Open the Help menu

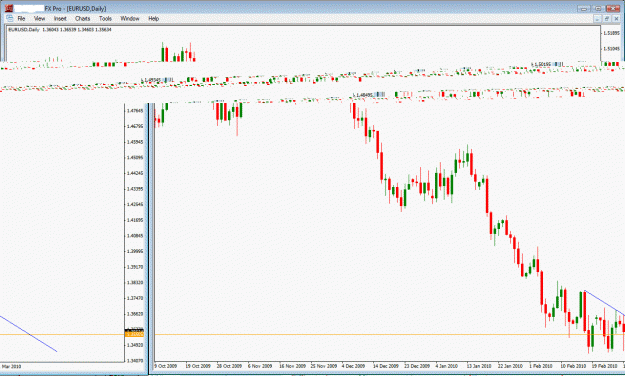point(153,18)
